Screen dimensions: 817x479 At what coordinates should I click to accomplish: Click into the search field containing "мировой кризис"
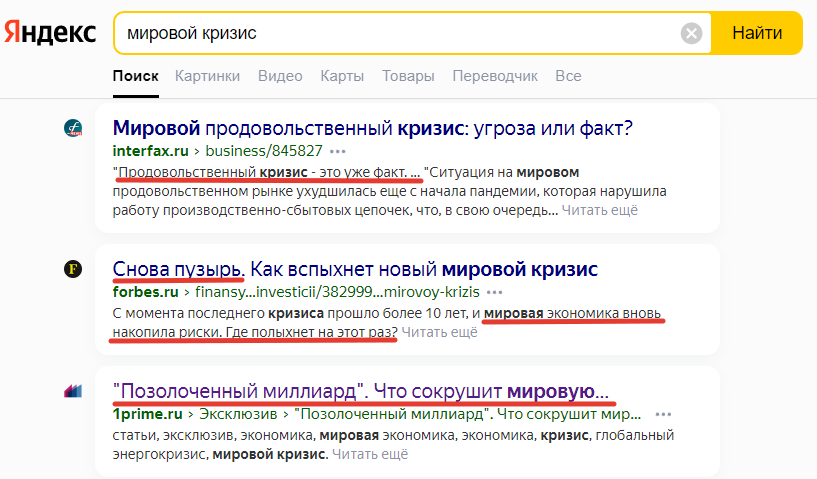(400, 33)
